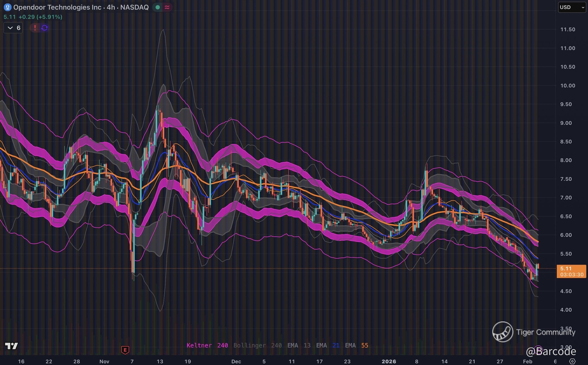
Task: Expand the collapsed 6 indicators list
Action: pos(13,28)
